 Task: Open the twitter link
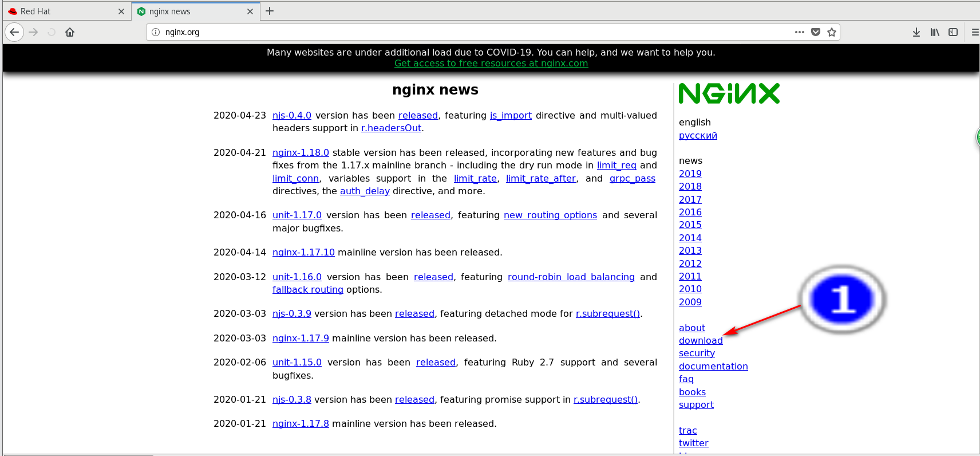694,443
